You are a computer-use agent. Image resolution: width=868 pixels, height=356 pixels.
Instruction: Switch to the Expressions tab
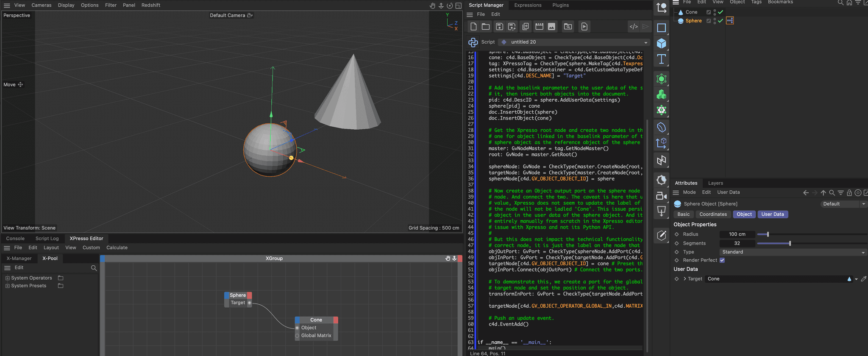pyautogui.click(x=528, y=5)
